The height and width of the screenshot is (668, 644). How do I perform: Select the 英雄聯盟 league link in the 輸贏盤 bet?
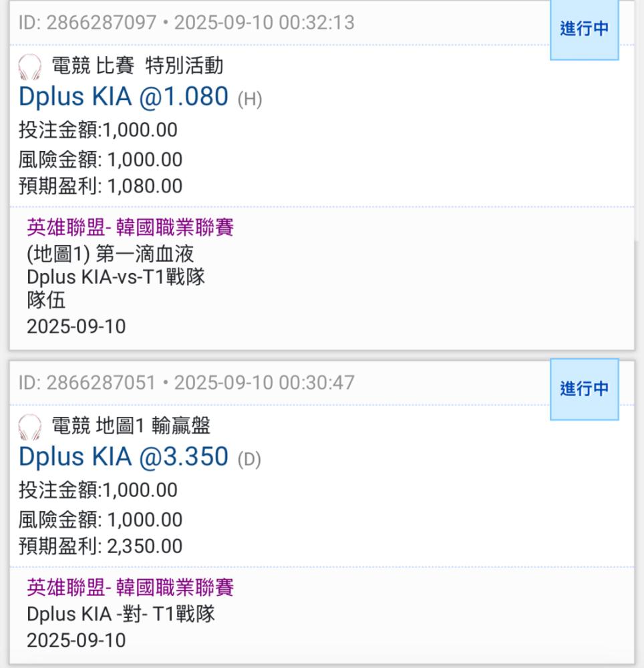tap(130, 588)
